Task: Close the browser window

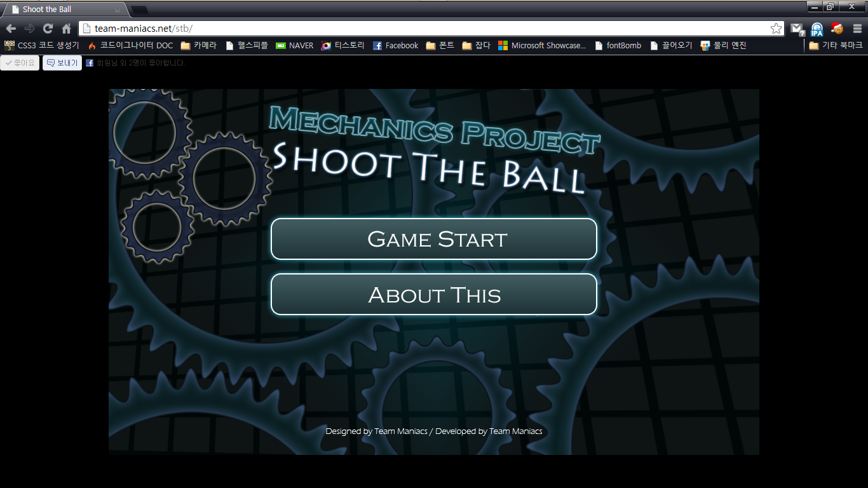Action: tap(852, 6)
